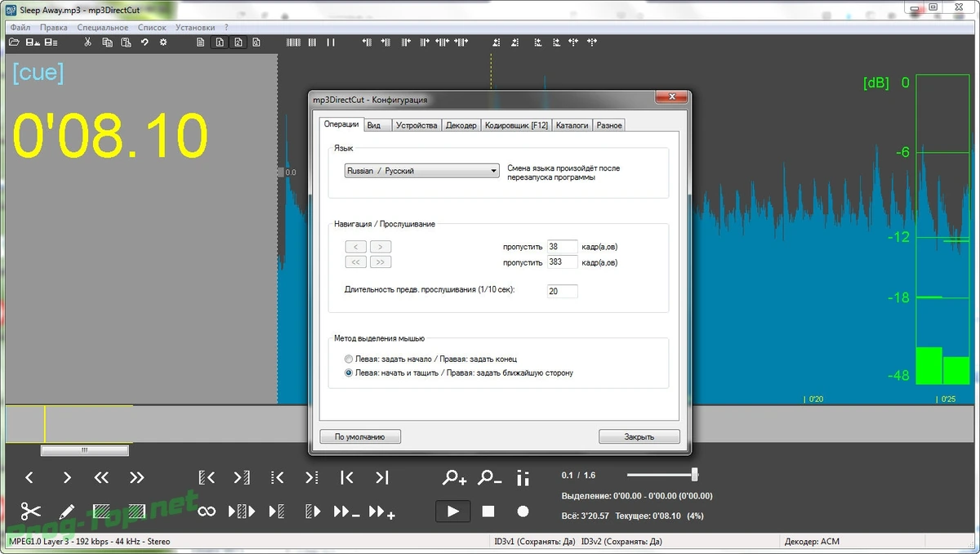Click the '>' button in Навигация section
The image size is (980, 554).
(381, 247)
